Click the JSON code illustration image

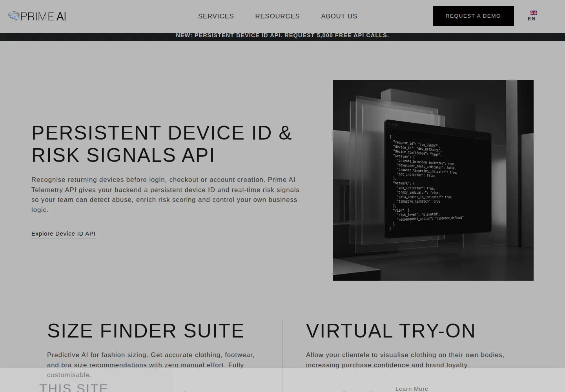[433, 180]
